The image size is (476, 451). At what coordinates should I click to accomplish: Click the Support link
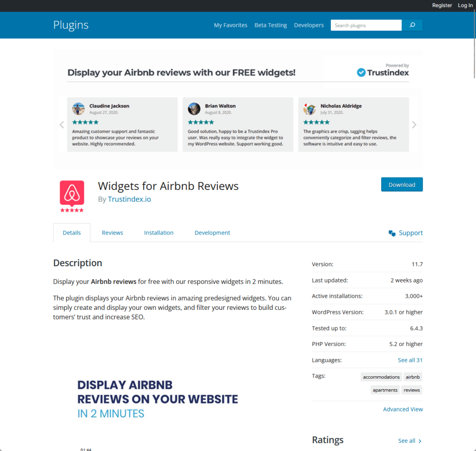(x=411, y=233)
